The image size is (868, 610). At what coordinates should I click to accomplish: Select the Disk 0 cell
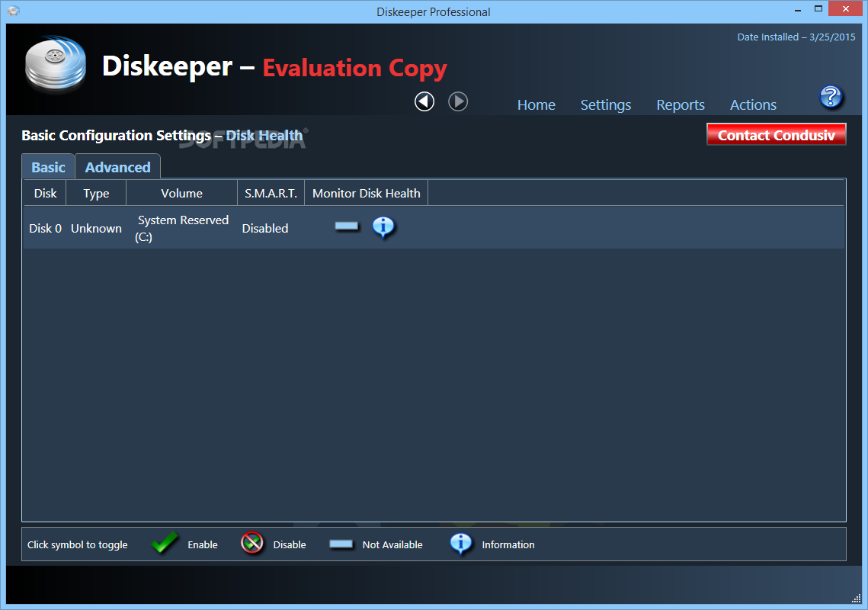[x=46, y=228]
